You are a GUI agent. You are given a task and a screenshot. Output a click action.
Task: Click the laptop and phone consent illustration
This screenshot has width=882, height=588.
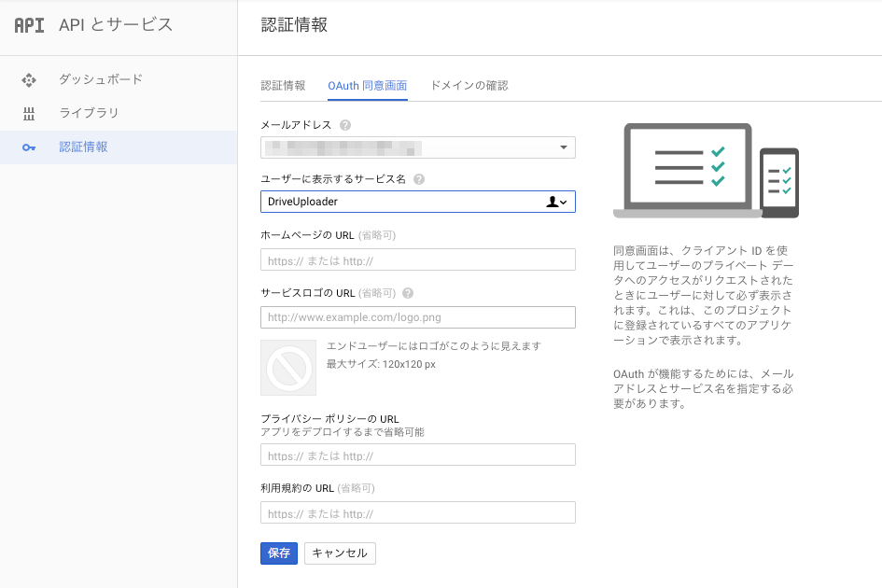706,171
